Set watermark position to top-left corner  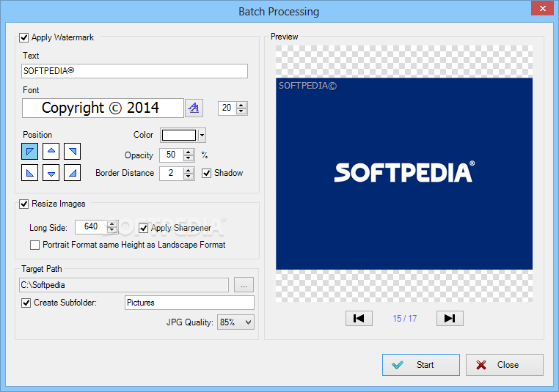tap(29, 152)
